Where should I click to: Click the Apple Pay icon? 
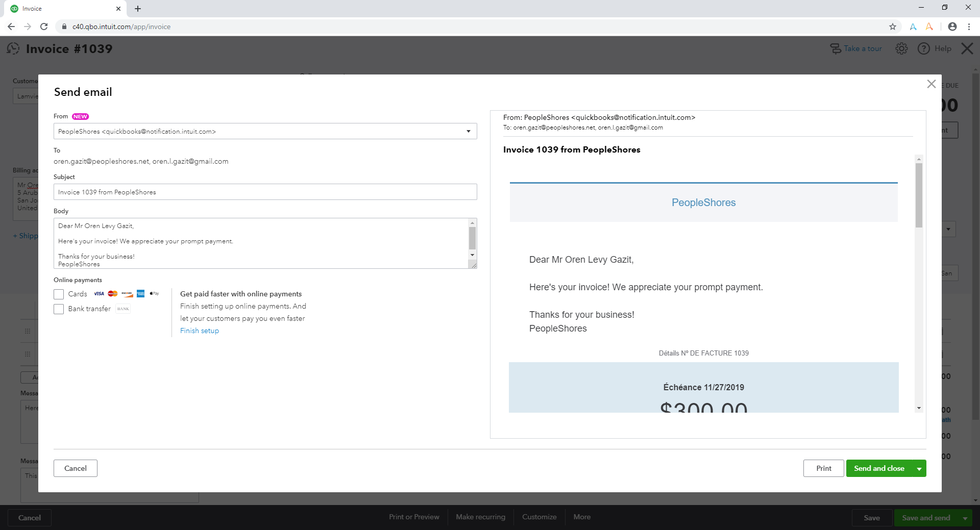[154, 294]
